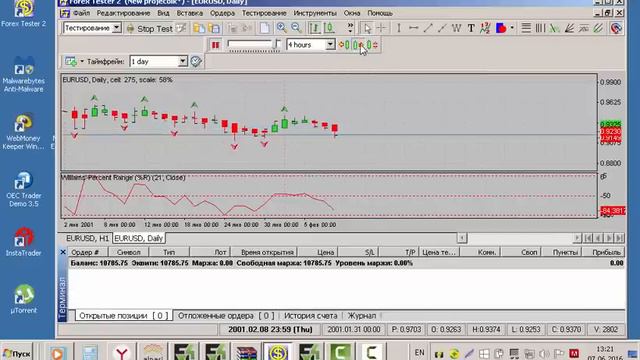Open the Открытые позиции tab
Image resolution: width=640 pixels, height=360 pixels.
[x=123, y=316]
